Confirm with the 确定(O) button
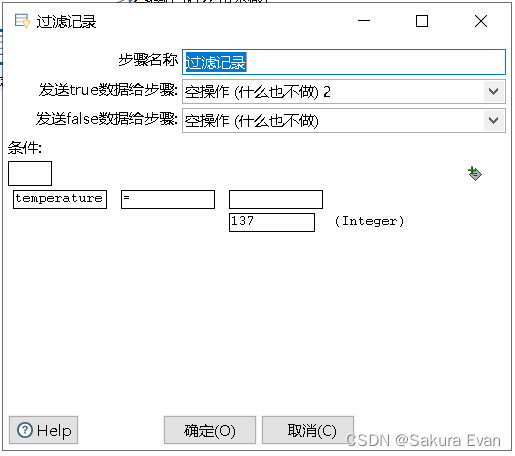Viewport: 515px width, 456px height. pos(210,430)
